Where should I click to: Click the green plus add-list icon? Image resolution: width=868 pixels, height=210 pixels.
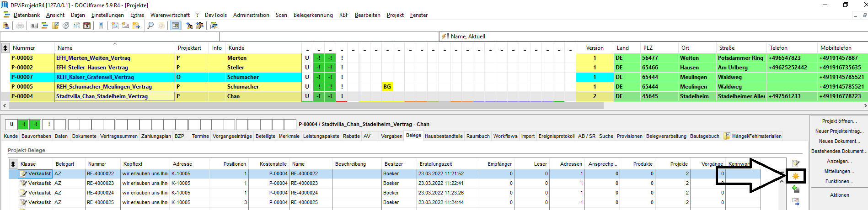(796, 189)
